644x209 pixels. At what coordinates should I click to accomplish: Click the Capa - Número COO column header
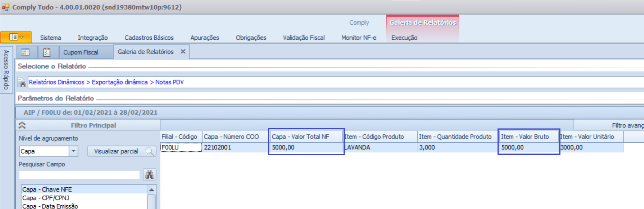tap(235, 137)
